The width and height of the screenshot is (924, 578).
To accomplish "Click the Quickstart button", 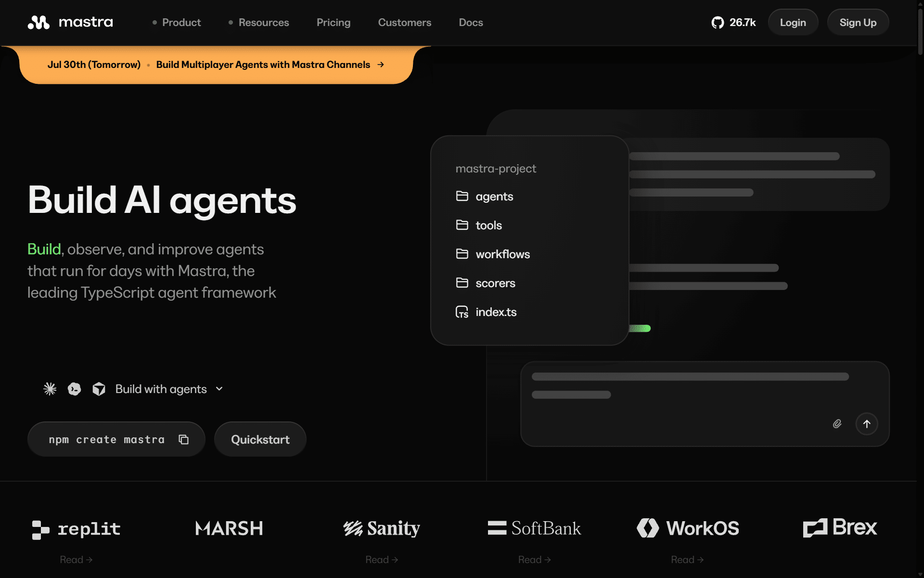I will (260, 439).
